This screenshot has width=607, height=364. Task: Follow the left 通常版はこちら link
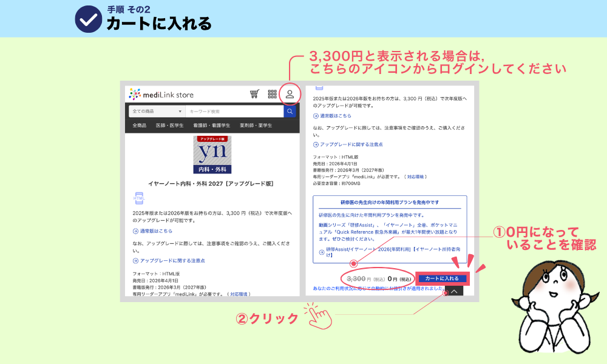coord(155,231)
